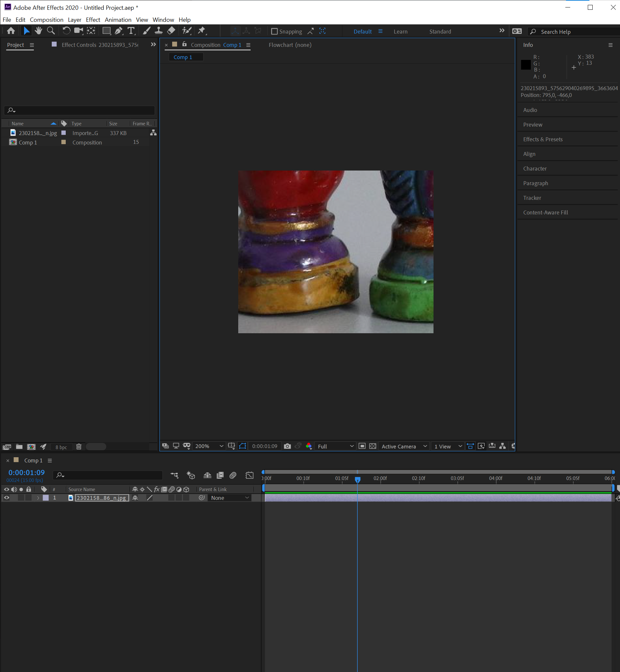
Task: Click the Info panel color swatch
Action: click(525, 65)
